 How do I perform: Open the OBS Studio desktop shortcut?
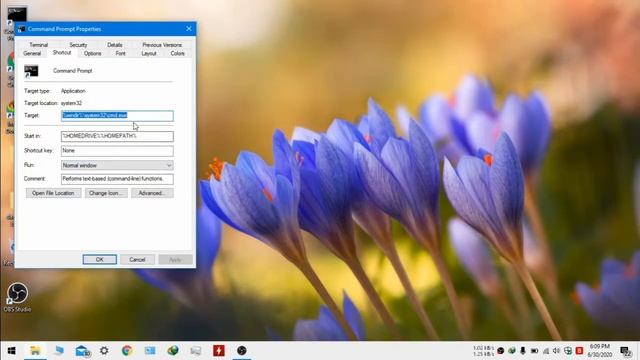pyautogui.click(x=17, y=298)
